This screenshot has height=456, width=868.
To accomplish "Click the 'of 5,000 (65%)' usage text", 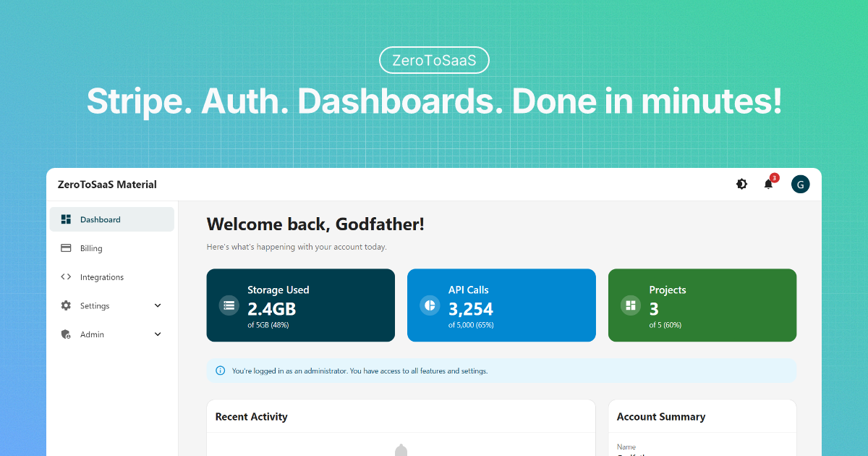I will click(x=471, y=325).
